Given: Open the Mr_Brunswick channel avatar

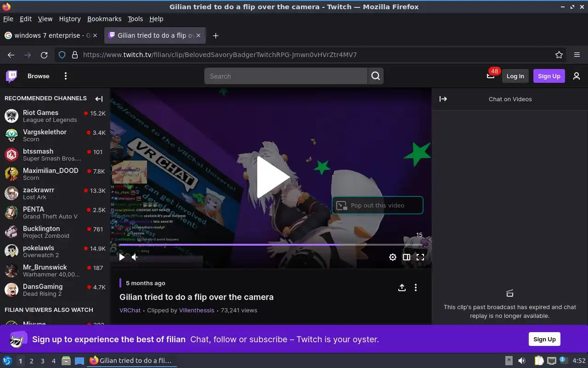Looking at the screenshot, I should [11, 270].
